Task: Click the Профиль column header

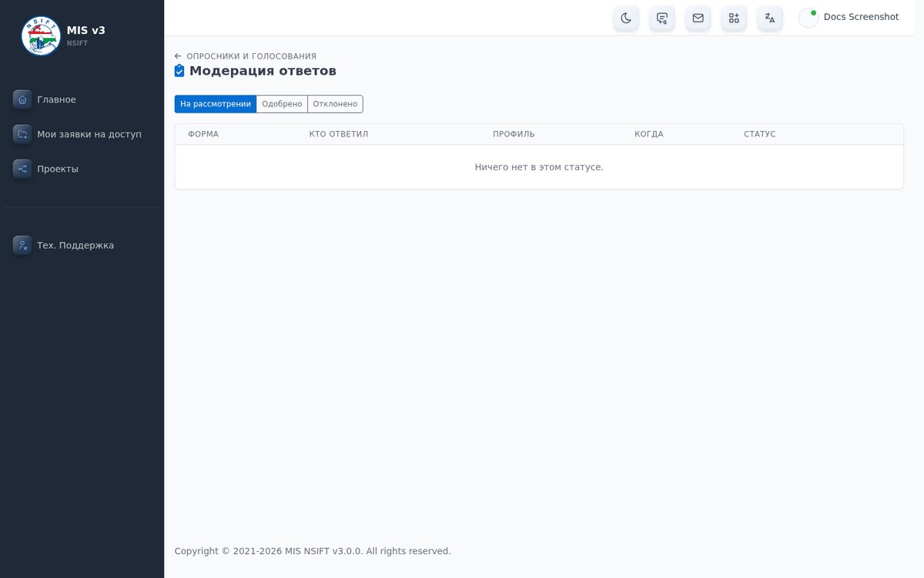Action: point(514,134)
